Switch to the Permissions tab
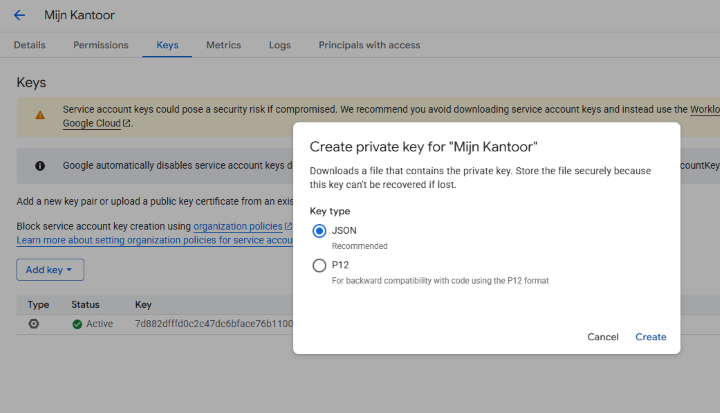 click(101, 45)
